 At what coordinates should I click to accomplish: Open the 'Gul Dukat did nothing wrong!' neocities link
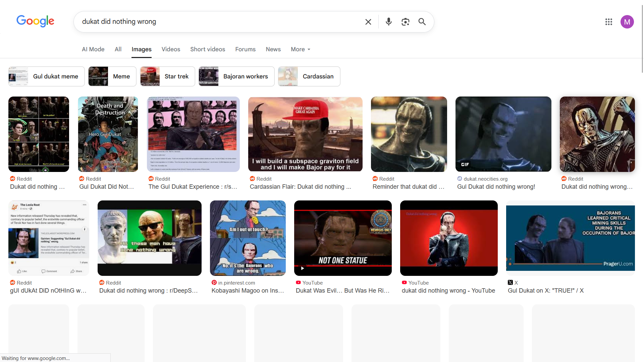pos(496,187)
